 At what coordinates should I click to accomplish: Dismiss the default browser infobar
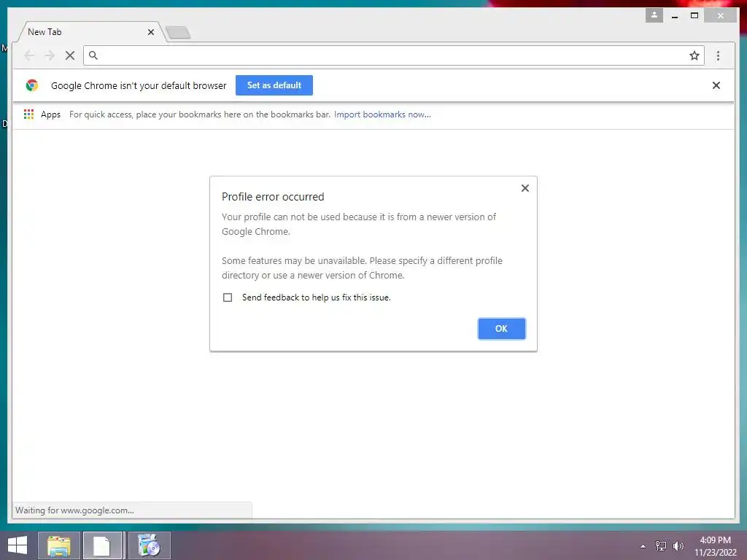click(716, 85)
